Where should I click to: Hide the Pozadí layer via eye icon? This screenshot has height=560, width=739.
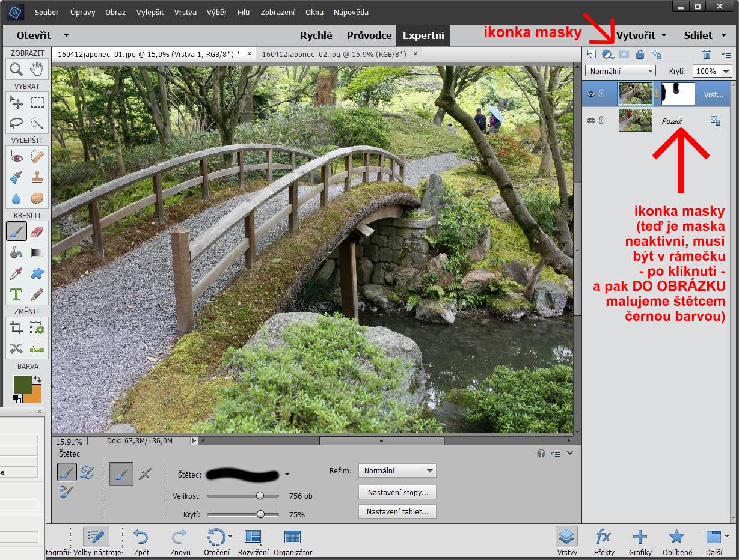tap(591, 121)
